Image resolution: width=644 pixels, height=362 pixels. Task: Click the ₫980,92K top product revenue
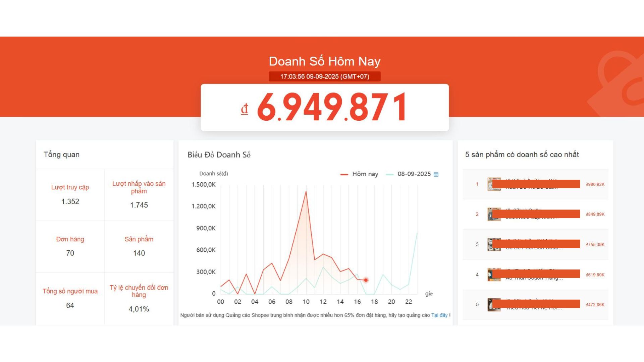tap(595, 184)
